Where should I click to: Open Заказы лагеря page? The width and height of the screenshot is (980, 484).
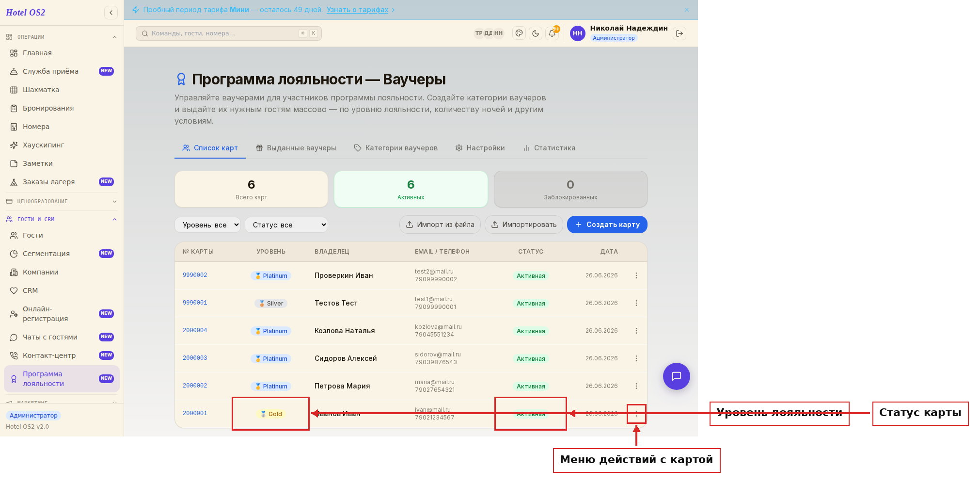click(x=62, y=182)
